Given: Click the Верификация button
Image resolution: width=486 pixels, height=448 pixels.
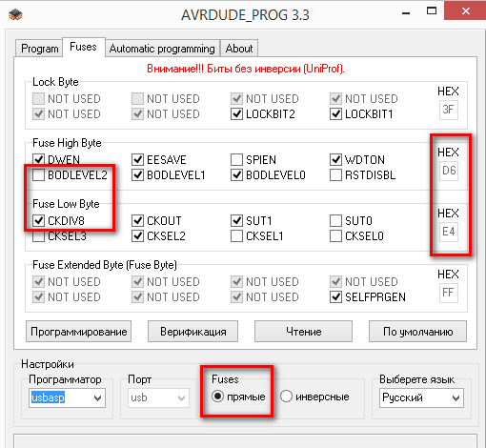Looking at the screenshot, I should coord(192,332).
